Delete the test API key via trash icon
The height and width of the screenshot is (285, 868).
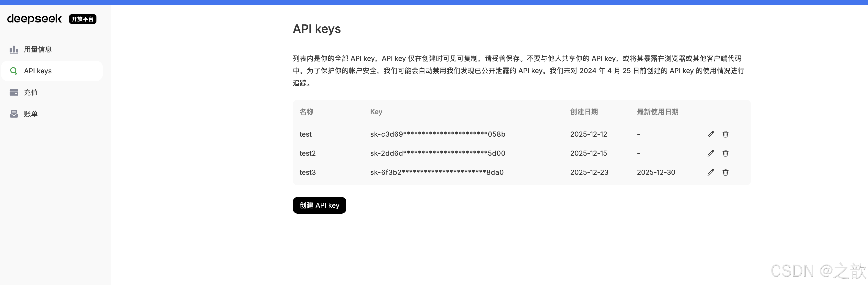tap(726, 134)
